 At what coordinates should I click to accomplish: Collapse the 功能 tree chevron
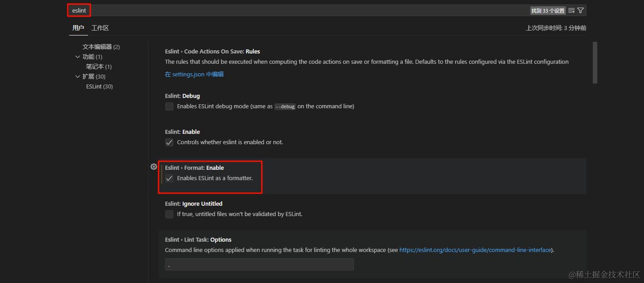click(78, 57)
